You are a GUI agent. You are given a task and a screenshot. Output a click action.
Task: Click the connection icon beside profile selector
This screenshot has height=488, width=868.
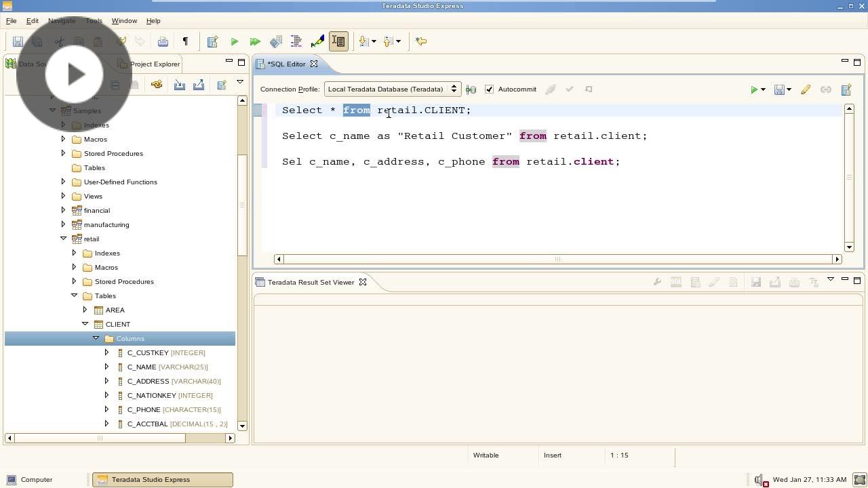(x=471, y=89)
